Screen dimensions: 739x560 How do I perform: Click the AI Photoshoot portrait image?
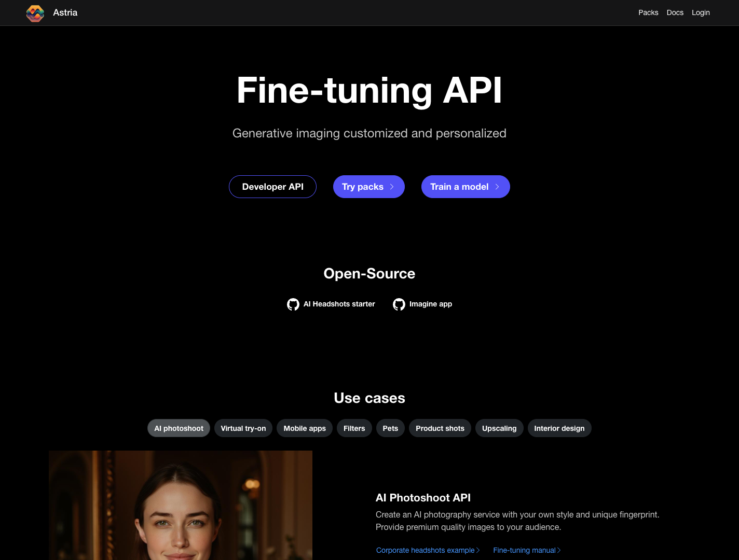tap(180, 506)
